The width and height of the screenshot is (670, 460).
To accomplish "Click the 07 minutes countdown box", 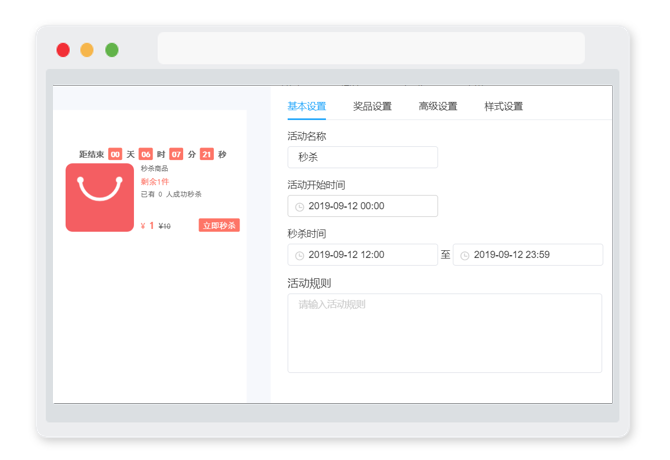I will click(176, 154).
